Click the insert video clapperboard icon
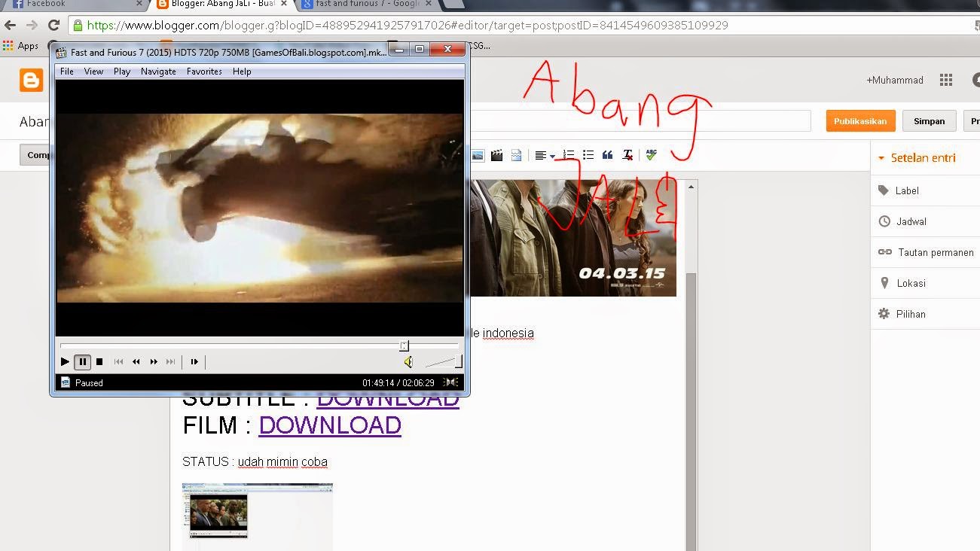The width and height of the screenshot is (980, 551). point(496,155)
